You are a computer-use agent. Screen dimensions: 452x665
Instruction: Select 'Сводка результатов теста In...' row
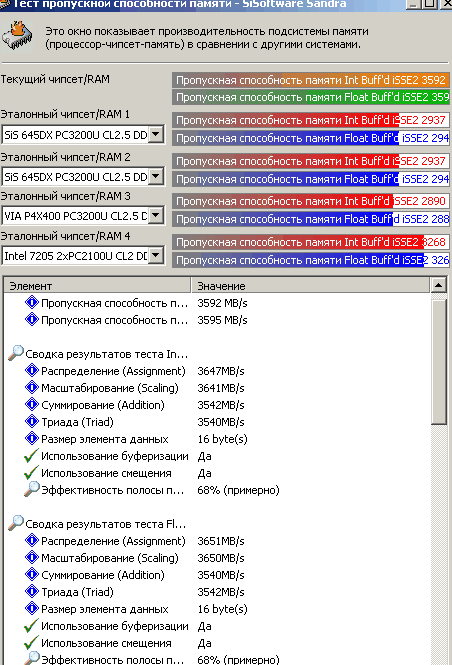[217, 354]
